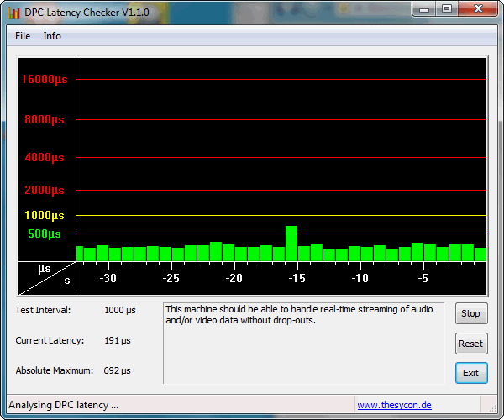Close the DPC Latency Checker window
The height and width of the screenshot is (420, 504).
coord(478,9)
